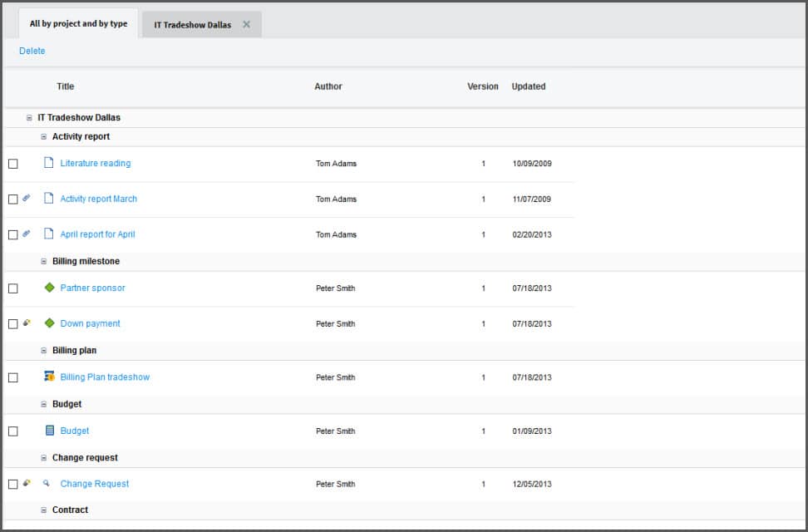808x532 pixels.
Task: Switch to the IT Tradeshow Dallas tab
Action: 192,25
